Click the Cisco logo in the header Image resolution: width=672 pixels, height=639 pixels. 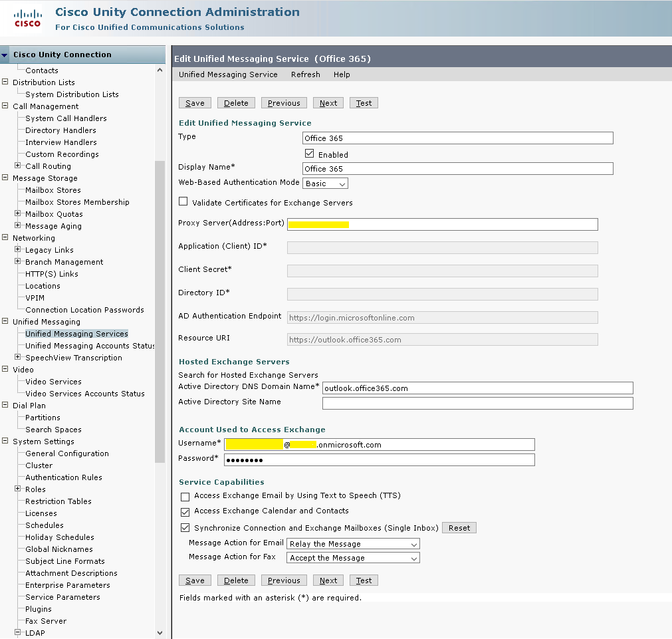(x=27, y=17)
